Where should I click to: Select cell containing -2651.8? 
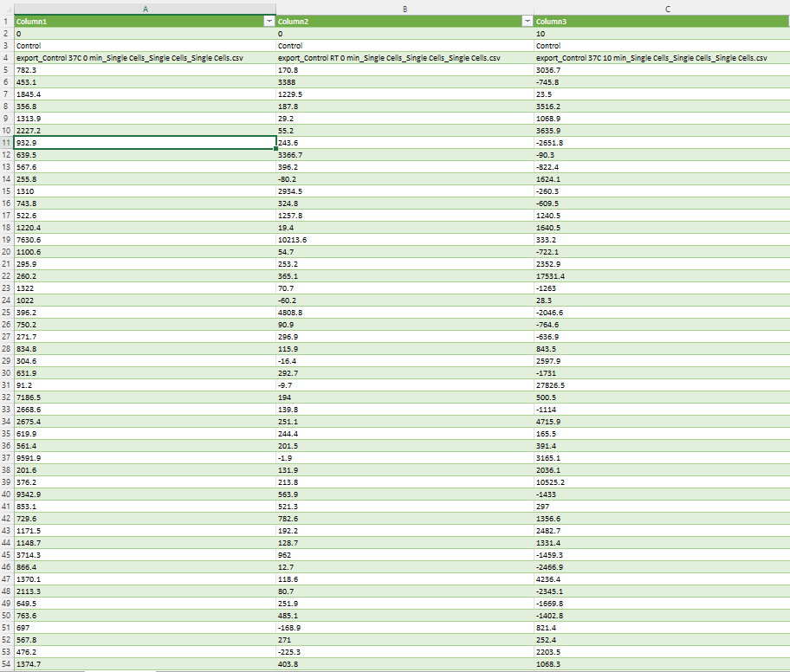(662, 143)
